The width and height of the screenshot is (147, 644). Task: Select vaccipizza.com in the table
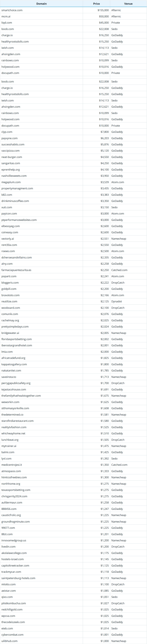pyautogui.click(x=10, y=151)
